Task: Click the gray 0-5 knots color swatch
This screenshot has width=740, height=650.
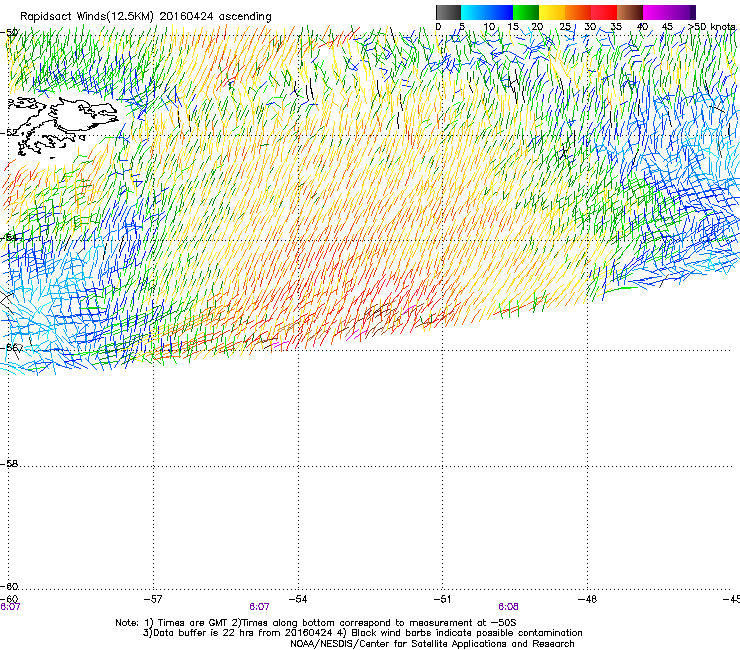Action: tap(448, 12)
